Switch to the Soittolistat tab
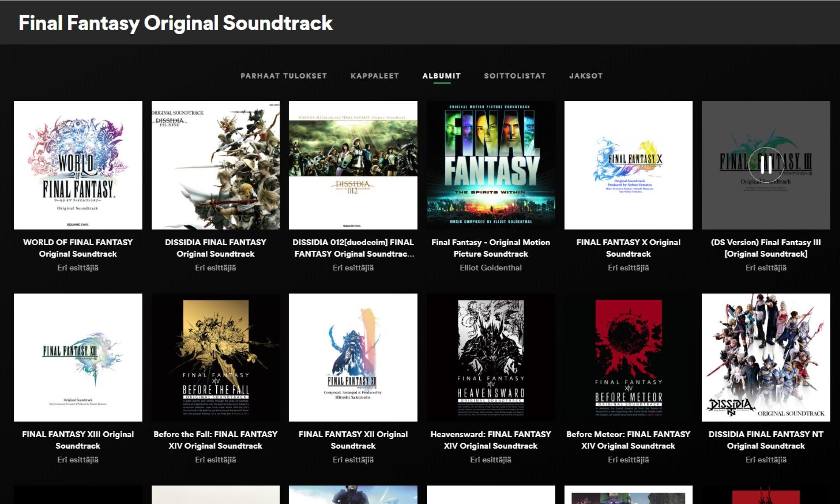 click(x=515, y=76)
